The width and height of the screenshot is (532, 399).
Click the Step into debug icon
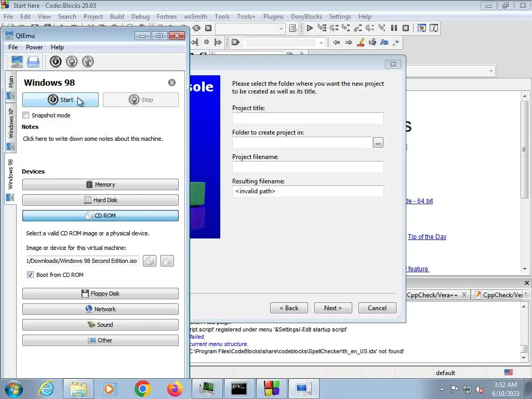point(345,28)
